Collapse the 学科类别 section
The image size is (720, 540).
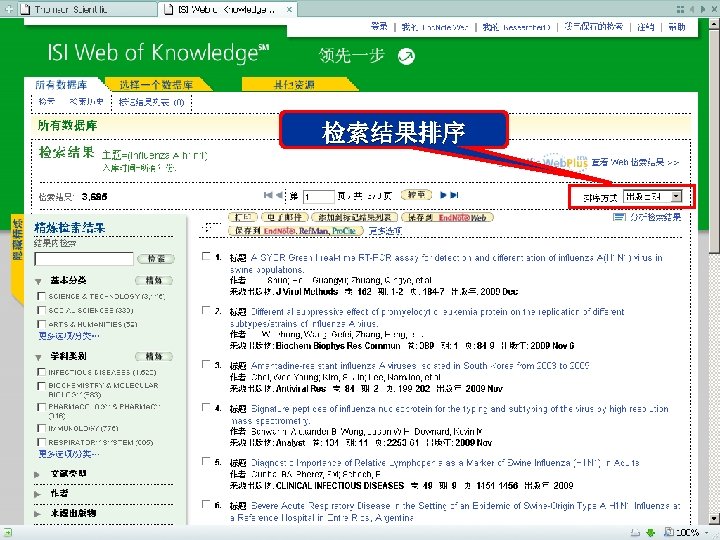click(x=38, y=356)
